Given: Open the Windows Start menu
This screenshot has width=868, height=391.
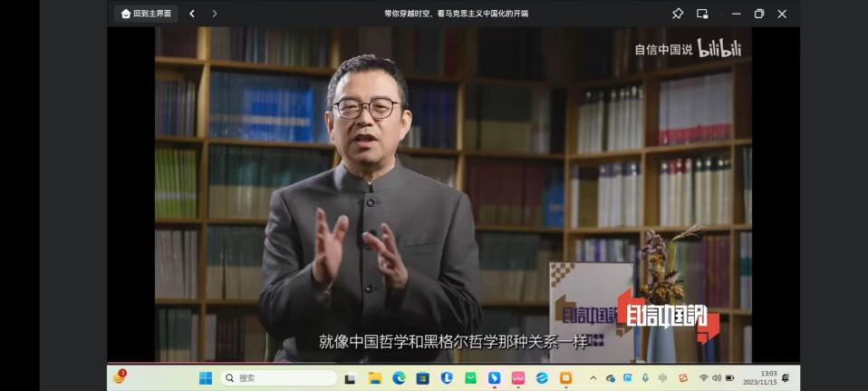Looking at the screenshot, I should (x=206, y=378).
